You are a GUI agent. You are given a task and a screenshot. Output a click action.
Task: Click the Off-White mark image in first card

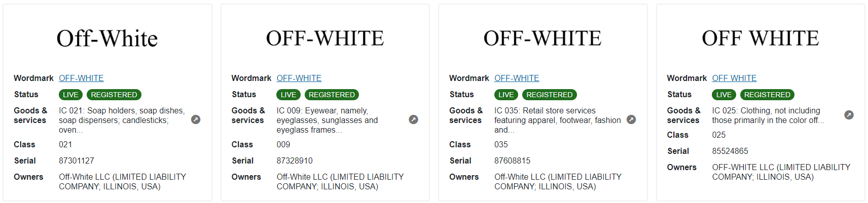click(107, 38)
